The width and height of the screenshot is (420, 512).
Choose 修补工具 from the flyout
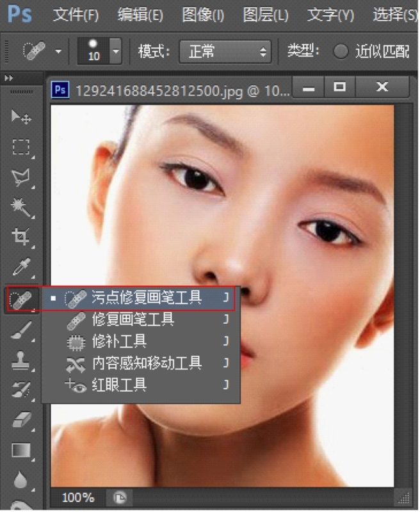tap(120, 342)
